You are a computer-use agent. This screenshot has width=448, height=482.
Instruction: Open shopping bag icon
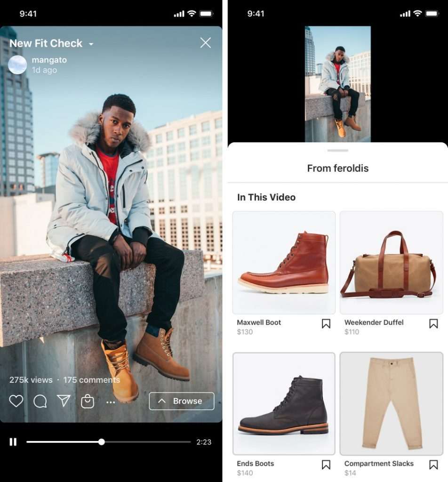pyautogui.click(x=87, y=401)
